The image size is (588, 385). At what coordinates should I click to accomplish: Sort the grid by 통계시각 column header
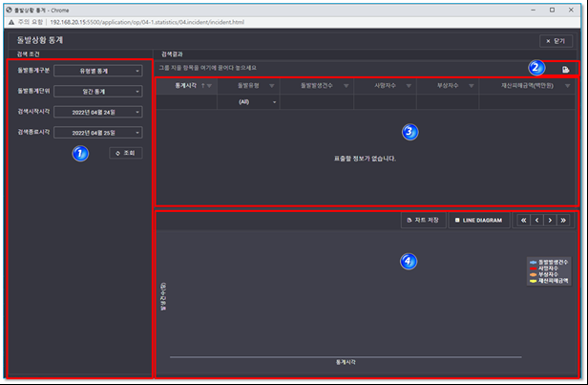coord(185,86)
